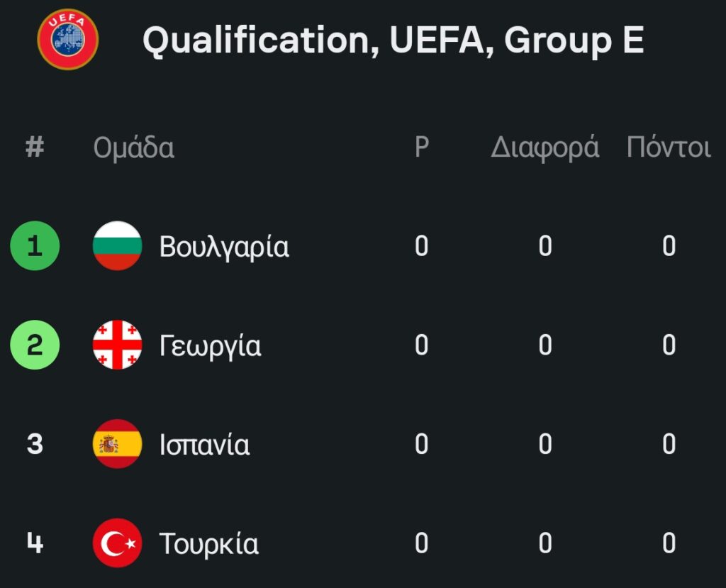Viewport: 726px width, 588px height.
Task: Click the light green position 2 badge
Action: click(x=35, y=345)
